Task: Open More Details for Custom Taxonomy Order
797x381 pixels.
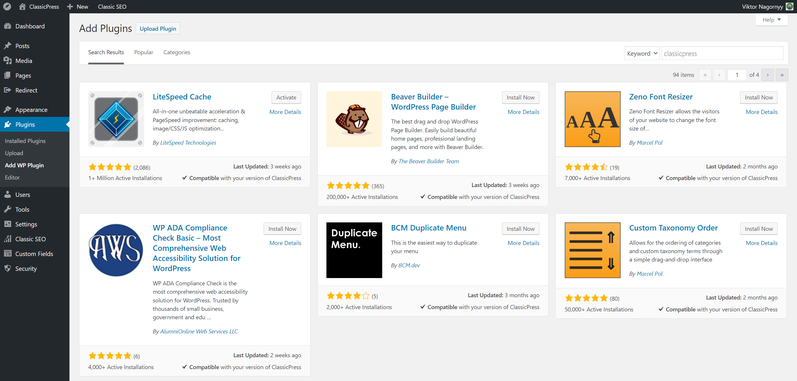Action: [761, 243]
